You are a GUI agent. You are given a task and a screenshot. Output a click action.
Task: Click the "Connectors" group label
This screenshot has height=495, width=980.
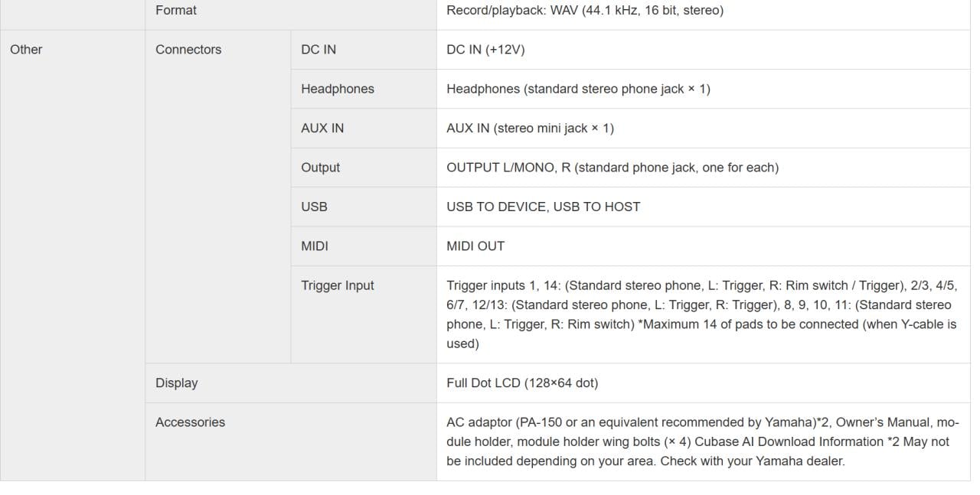(188, 50)
